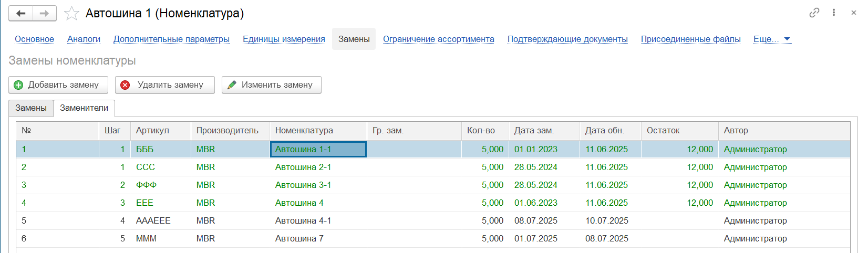This screenshot has height=253, width=868.
Task: Click the article АААЕЕЕ cell
Action: coord(161,220)
